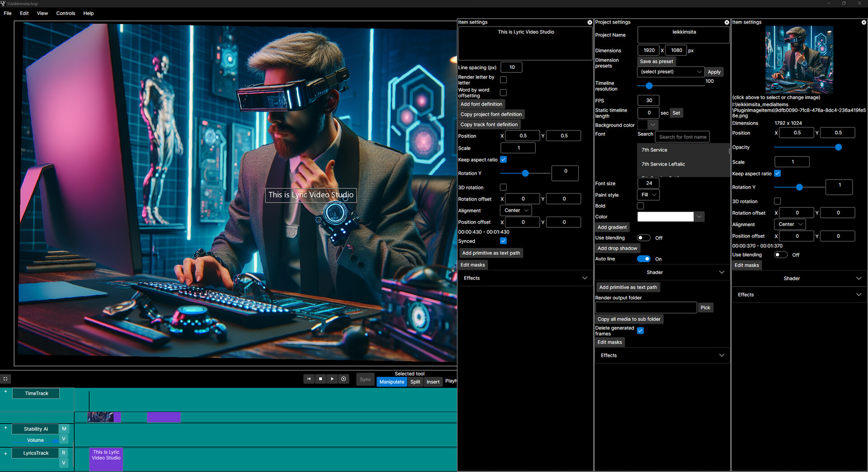The image size is (868, 472).
Task: Click the font Color swatch in Project settings
Action: (665, 217)
